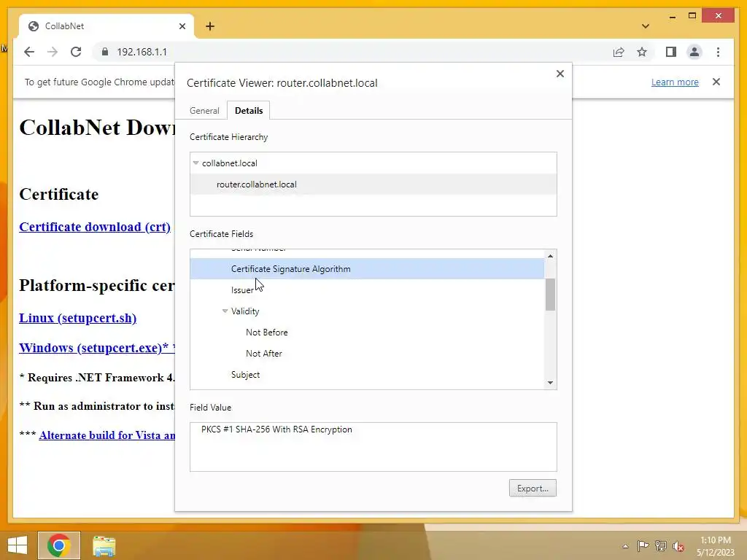Image resolution: width=747 pixels, height=560 pixels.
Task: Open the tab search chevron in Chrome
Action: pyautogui.click(x=645, y=26)
